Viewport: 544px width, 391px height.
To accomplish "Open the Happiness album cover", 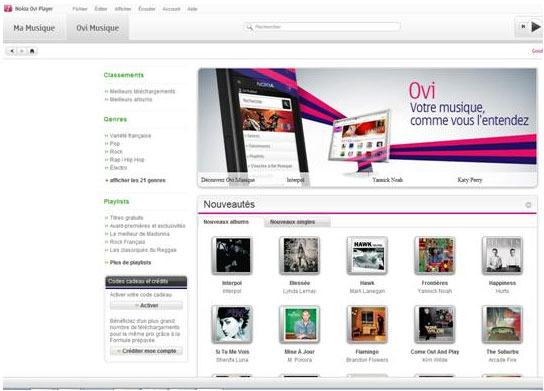I will click(502, 255).
